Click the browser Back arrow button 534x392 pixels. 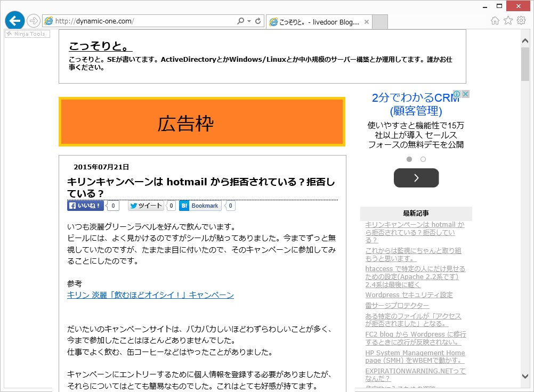click(x=14, y=21)
